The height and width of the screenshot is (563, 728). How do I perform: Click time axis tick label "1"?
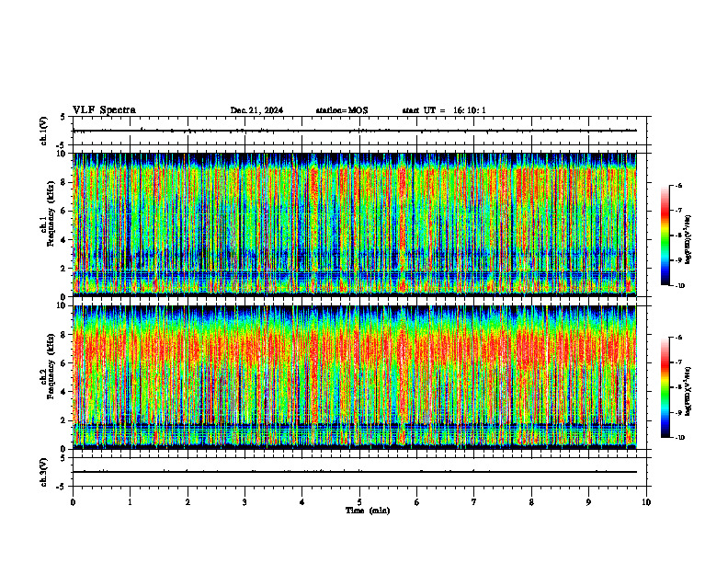130,502
